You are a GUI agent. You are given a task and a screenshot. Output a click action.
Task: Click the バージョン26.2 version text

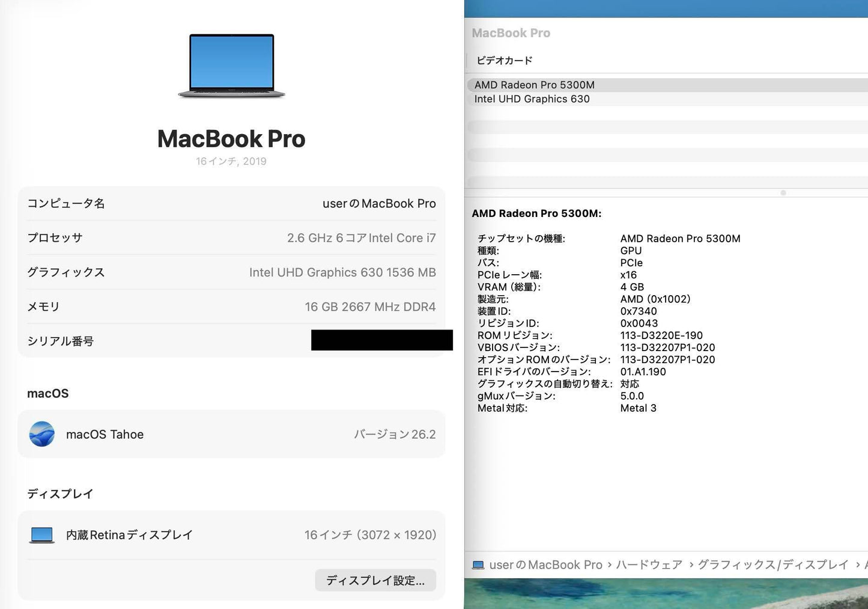tap(395, 434)
